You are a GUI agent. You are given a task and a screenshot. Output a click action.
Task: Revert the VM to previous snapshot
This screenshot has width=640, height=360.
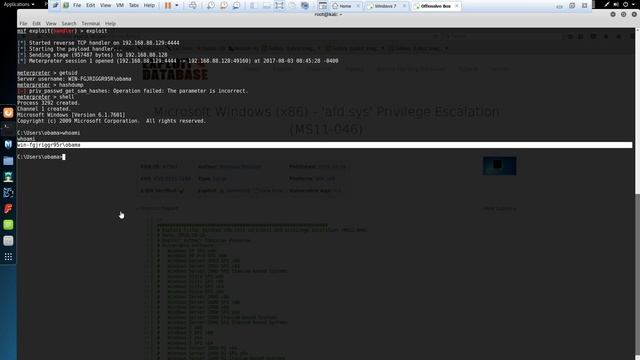(x=223, y=6)
